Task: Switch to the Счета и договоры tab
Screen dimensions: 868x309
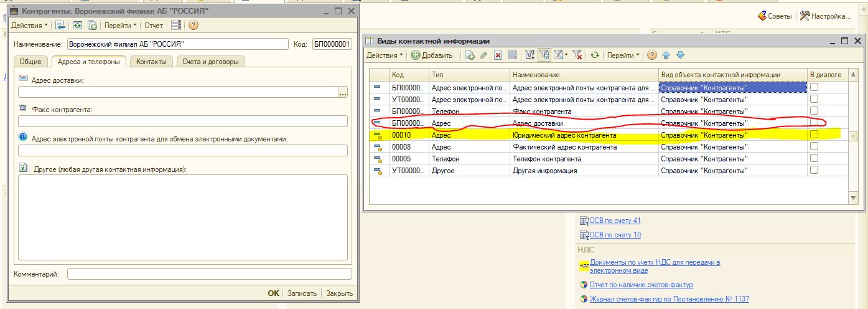Action: point(211,62)
